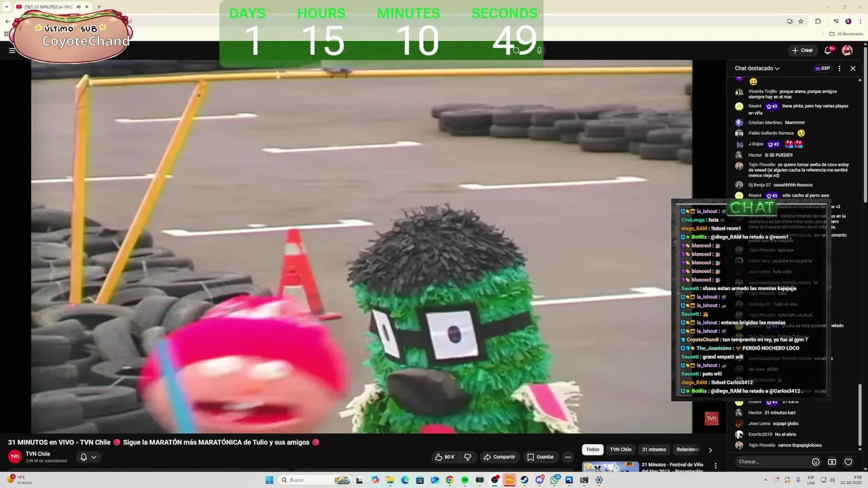The image size is (868, 488).
Task: Open OBS Studio from the taskbar
Action: [494, 480]
